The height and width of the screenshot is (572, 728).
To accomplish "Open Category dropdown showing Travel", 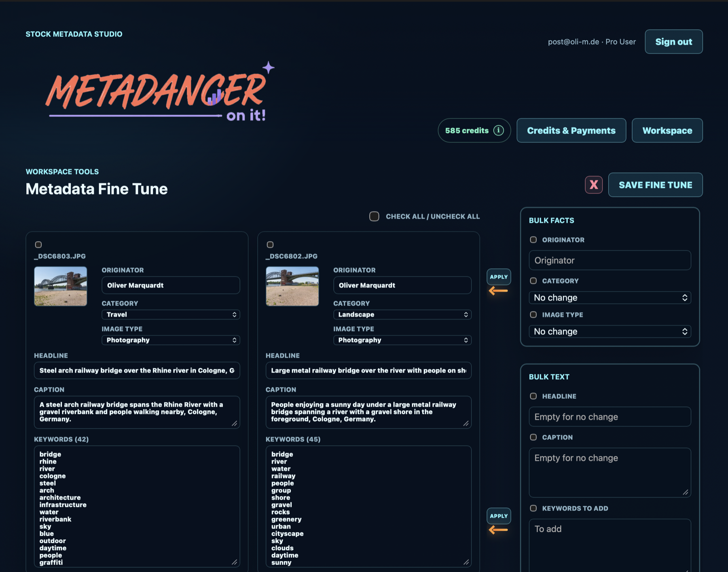I will click(x=171, y=314).
